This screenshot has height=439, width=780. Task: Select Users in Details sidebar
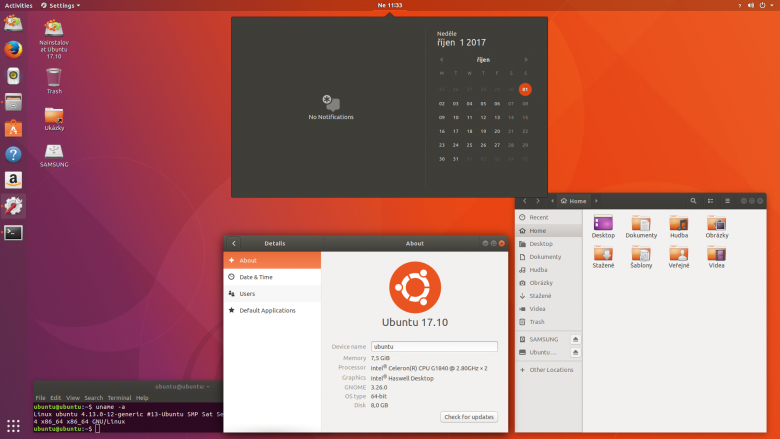[272, 293]
